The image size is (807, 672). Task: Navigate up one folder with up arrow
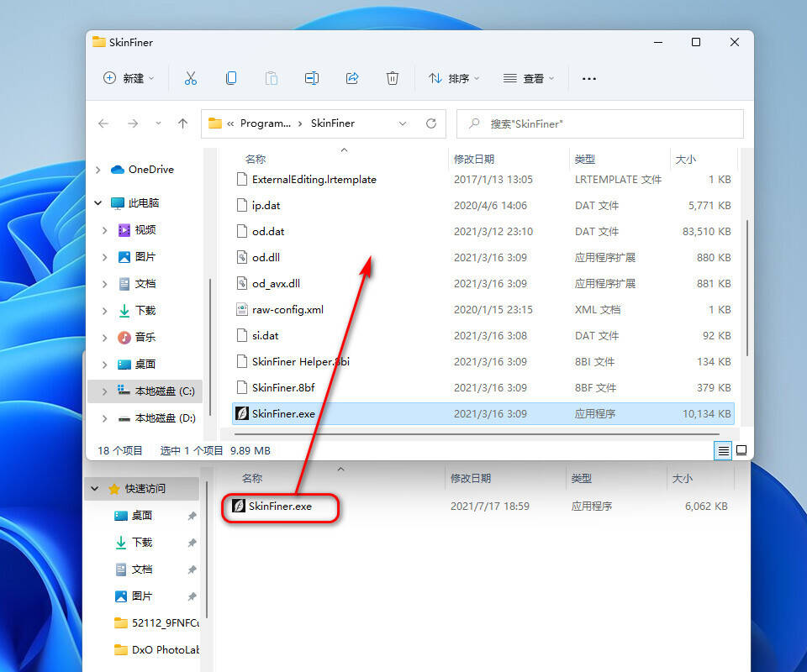[182, 123]
